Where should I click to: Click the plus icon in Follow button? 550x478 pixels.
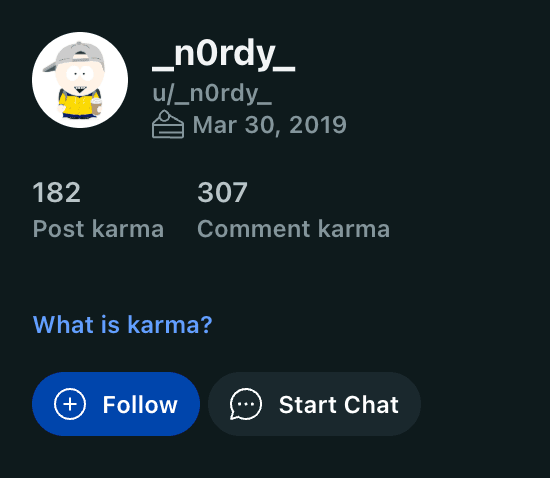tap(70, 404)
